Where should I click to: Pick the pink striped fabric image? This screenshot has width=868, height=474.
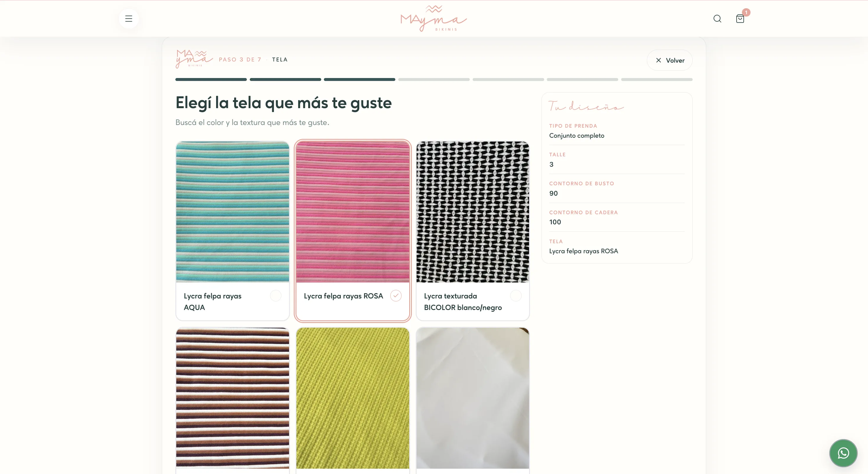click(353, 212)
